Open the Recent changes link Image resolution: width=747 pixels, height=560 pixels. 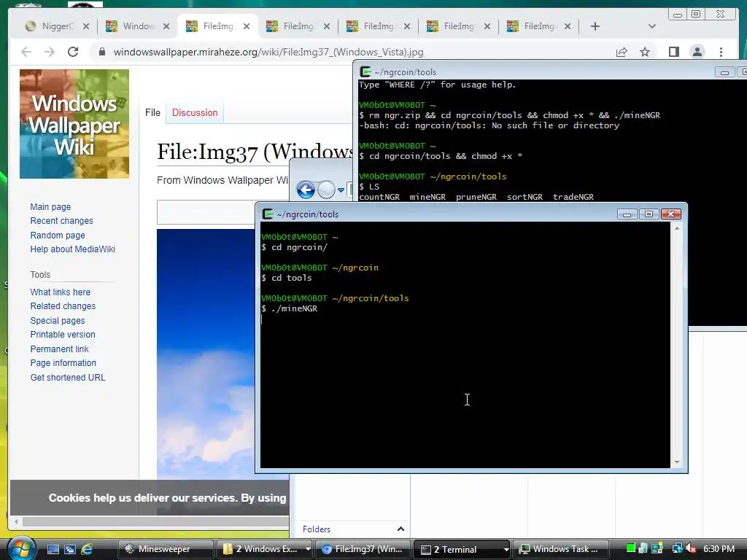pos(61,220)
